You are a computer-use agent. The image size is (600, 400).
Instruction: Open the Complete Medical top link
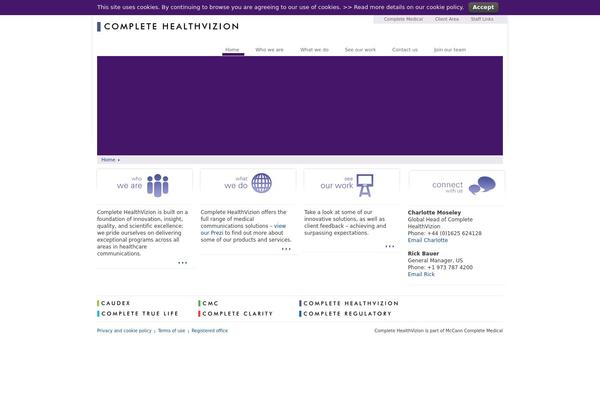click(x=403, y=19)
